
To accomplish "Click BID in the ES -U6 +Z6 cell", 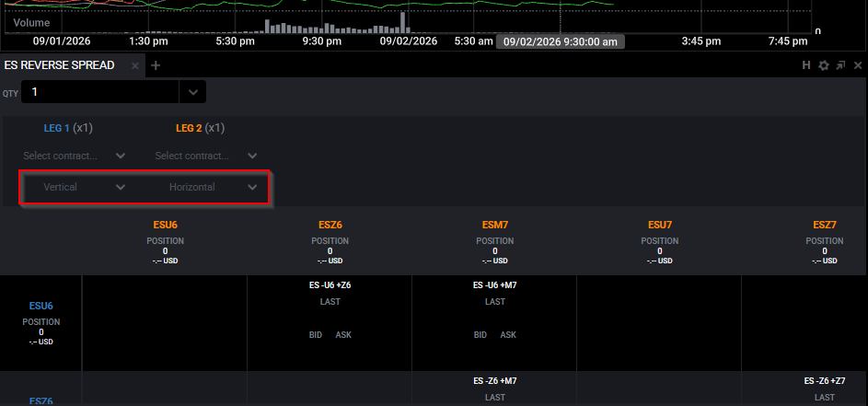I will (x=316, y=335).
